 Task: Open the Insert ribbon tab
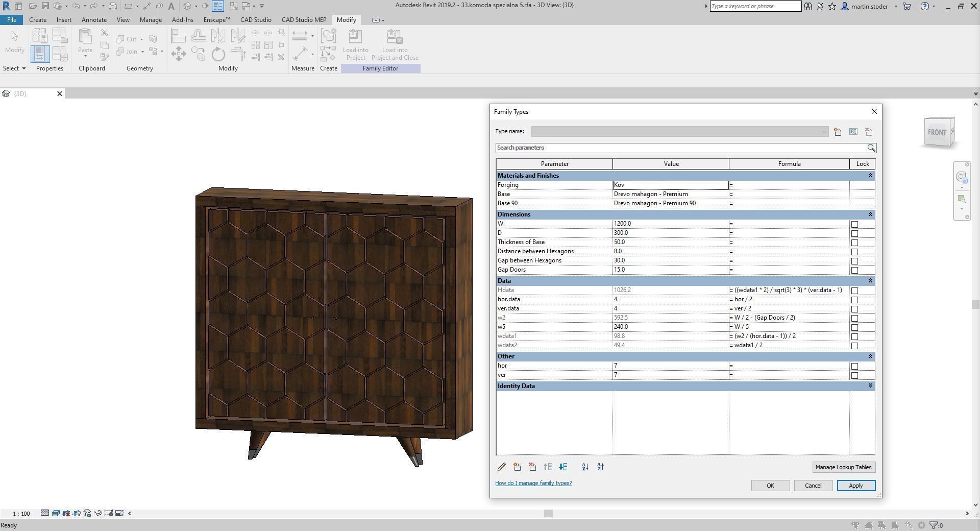coord(64,19)
